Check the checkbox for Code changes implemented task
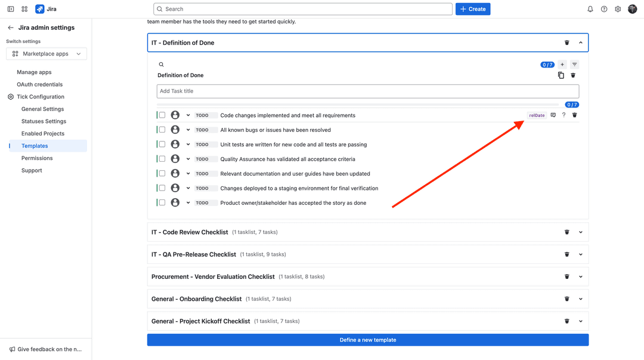Screen dimensions: 644x360 162,115
